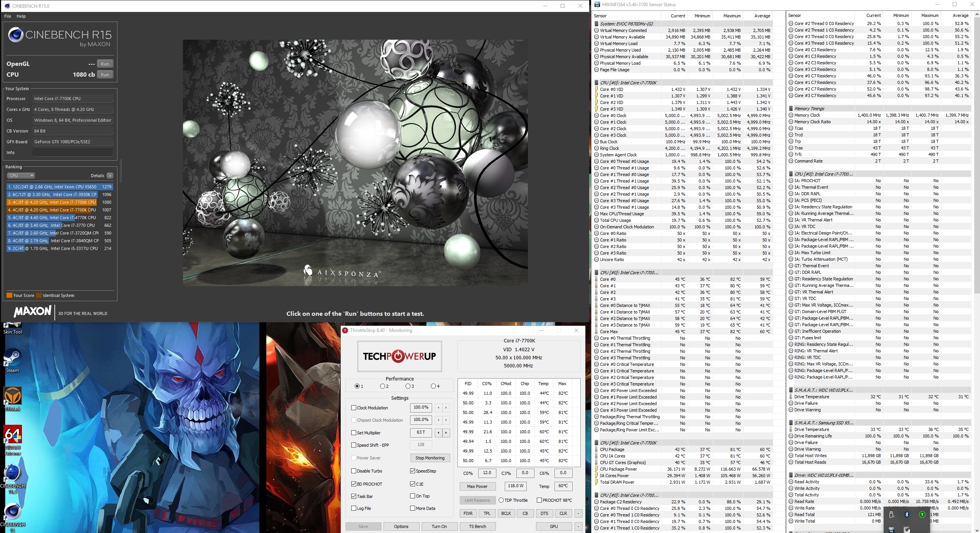Run the CPU benchmark test
980x533 pixels.
tap(105, 75)
